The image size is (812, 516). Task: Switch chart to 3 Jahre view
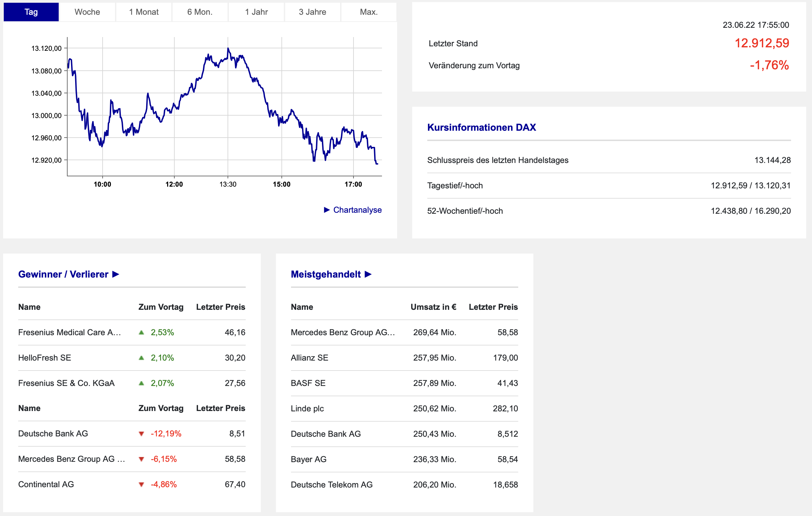point(312,12)
